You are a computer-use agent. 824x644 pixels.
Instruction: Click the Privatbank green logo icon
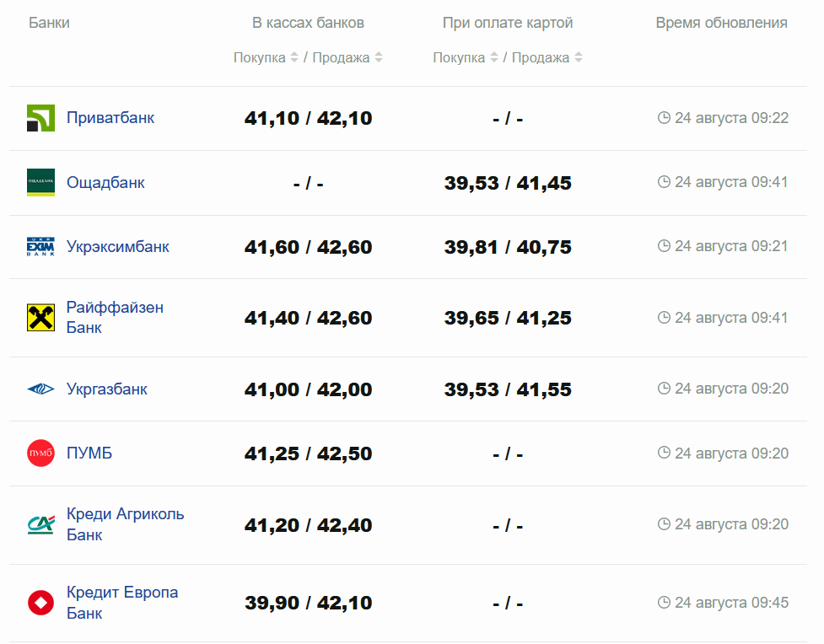pyautogui.click(x=40, y=118)
